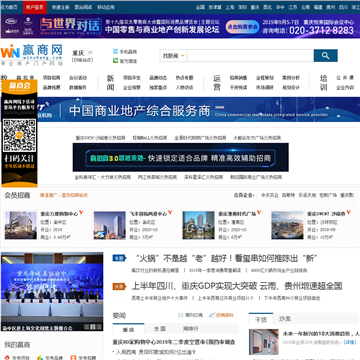Open 移动应用 in the top bar
360x360 pixels.
[106, 7]
